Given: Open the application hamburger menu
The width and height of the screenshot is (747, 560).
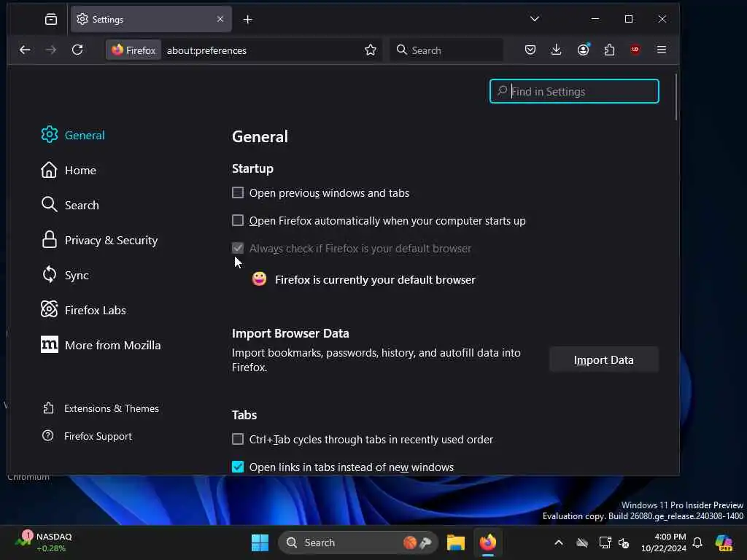Looking at the screenshot, I should [x=662, y=50].
